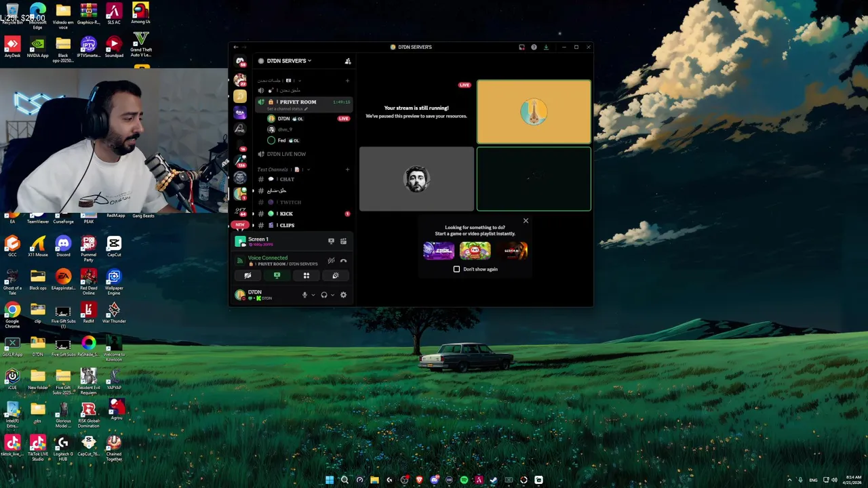Click voice connection signal bars icon
The width and height of the screenshot is (868, 488).
click(240, 260)
